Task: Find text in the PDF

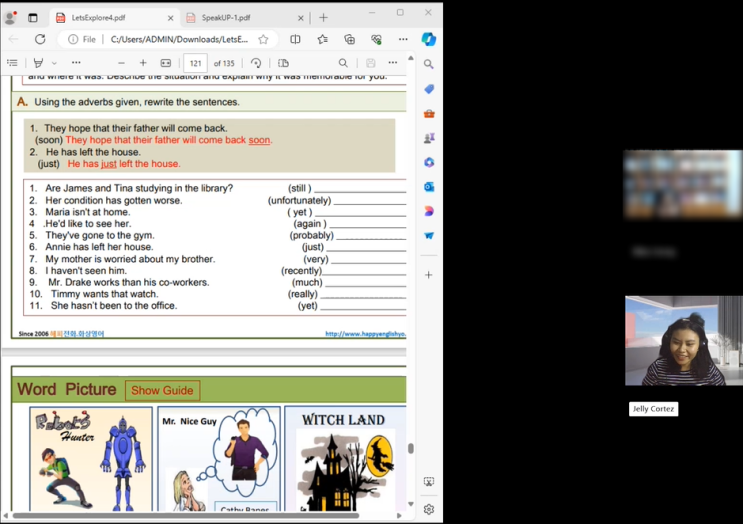Action: coord(343,63)
